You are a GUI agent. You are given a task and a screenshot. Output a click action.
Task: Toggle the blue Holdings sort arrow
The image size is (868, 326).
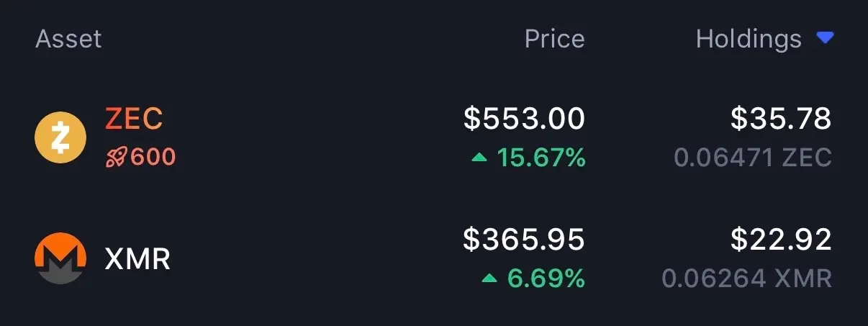tap(826, 37)
